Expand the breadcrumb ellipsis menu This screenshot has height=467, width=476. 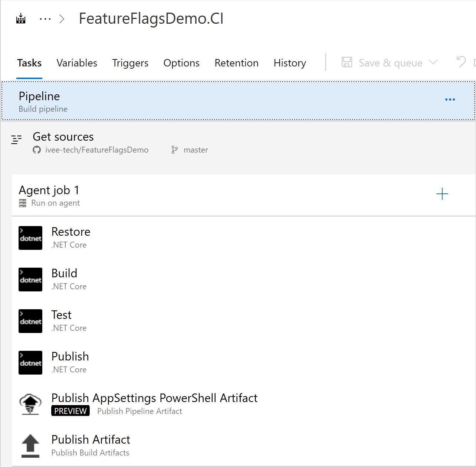45,19
